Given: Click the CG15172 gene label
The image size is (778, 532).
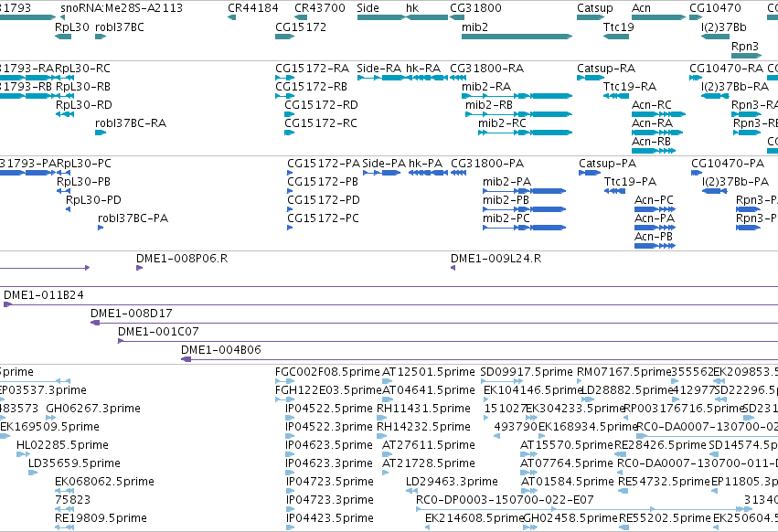Looking at the screenshot, I should pos(301,27).
